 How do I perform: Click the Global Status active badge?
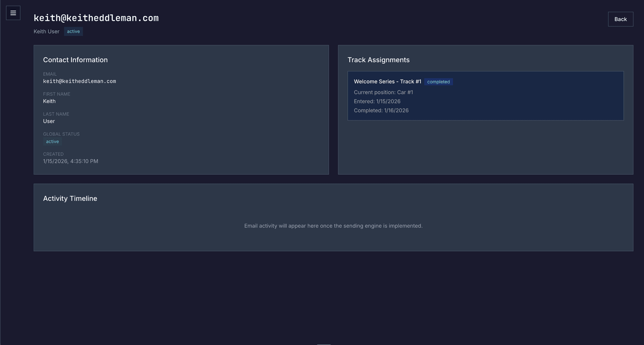(x=52, y=142)
